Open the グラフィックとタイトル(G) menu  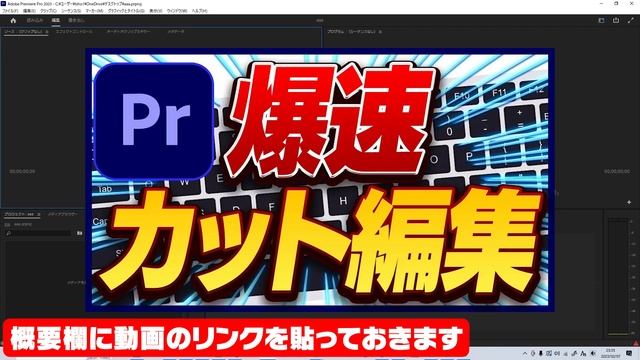pos(126,11)
